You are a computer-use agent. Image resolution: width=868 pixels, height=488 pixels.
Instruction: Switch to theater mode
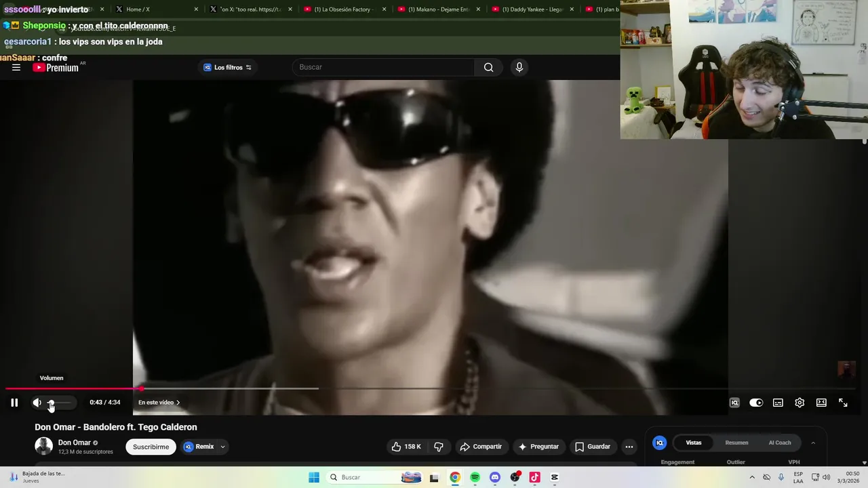pos(821,403)
